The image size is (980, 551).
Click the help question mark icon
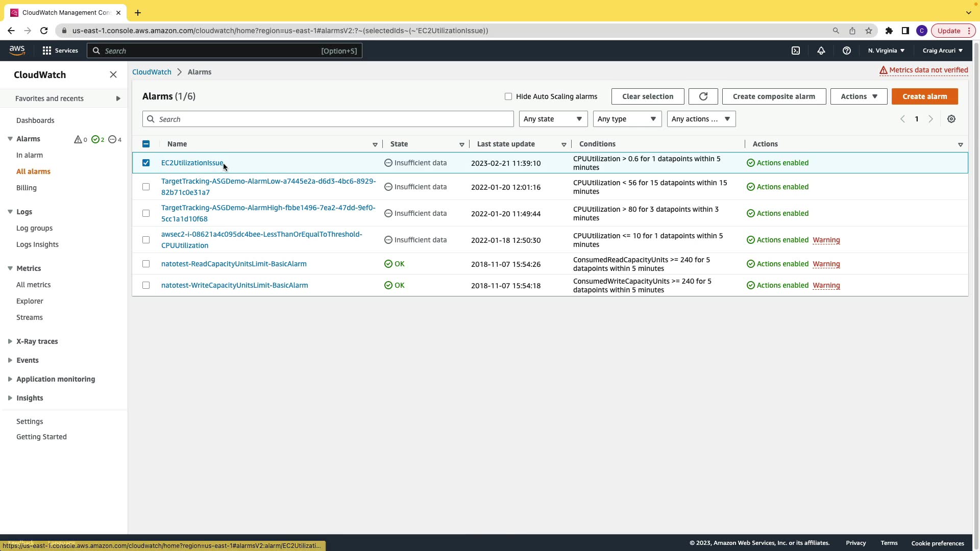click(846, 51)
